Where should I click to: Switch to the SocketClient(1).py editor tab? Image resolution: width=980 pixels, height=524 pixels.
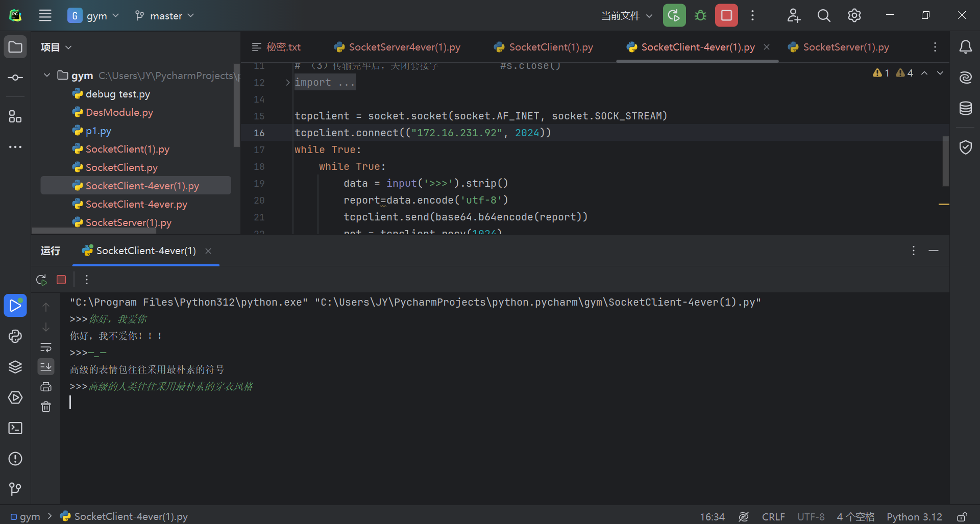click(544, 47)
